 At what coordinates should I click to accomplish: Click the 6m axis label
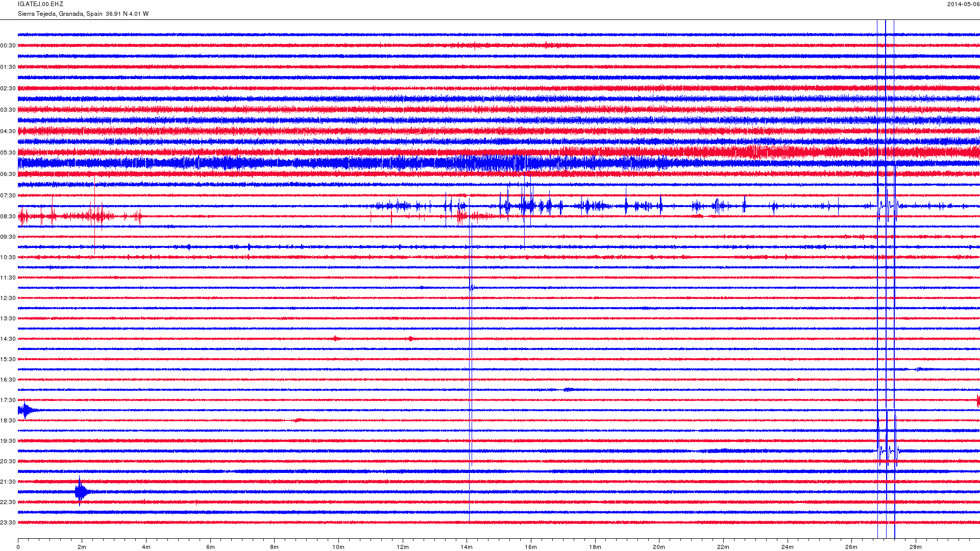click(x=210, y=547)
